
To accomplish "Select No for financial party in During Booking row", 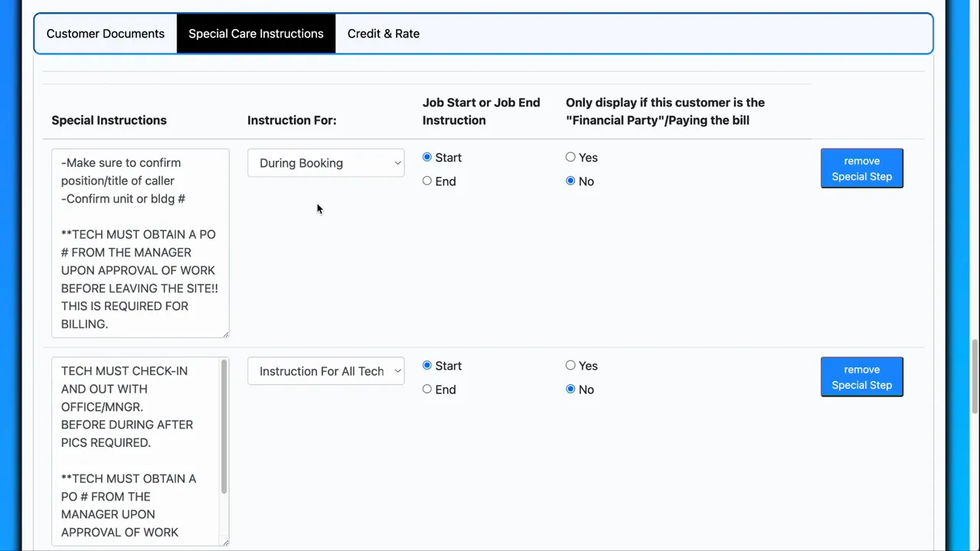I will pos(570,181).
